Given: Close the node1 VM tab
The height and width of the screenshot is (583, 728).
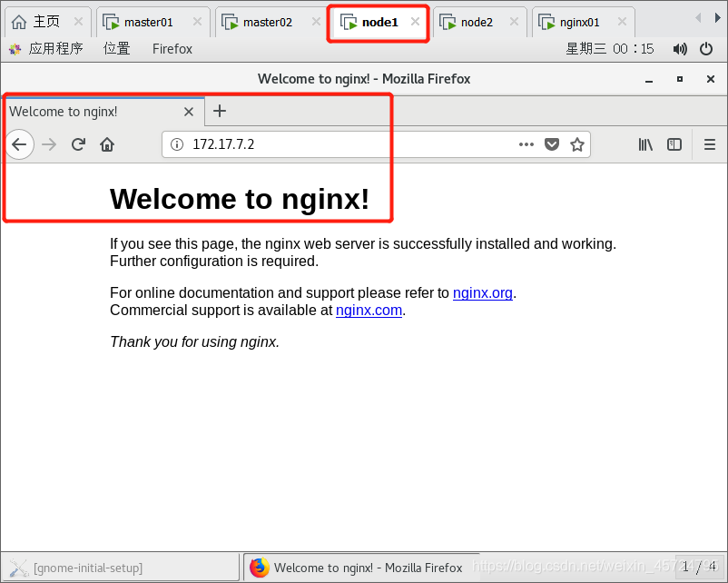Looking at the screenshot, I should pos(416,22).
